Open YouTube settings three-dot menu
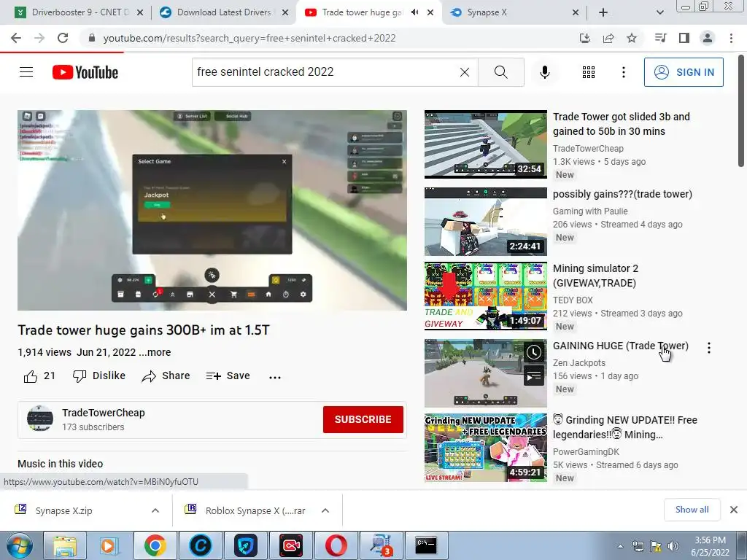The image size is (747, 560). pos(623,72)
